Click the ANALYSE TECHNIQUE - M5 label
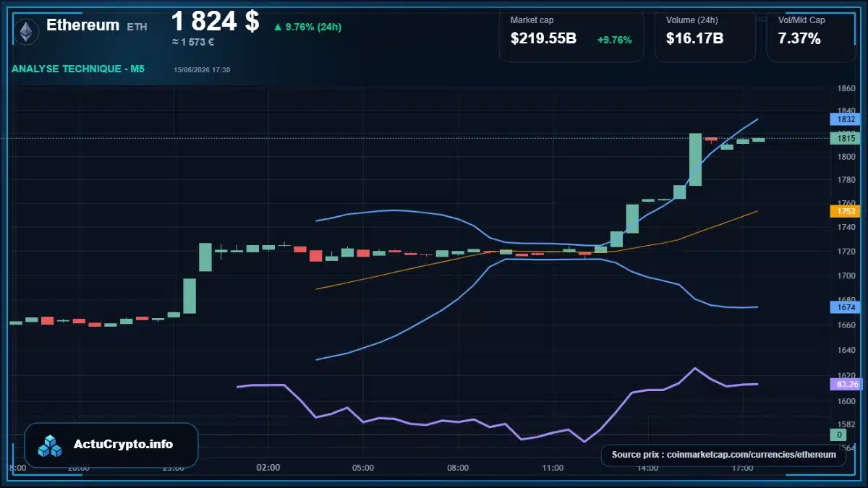868x488 pixels. pyautogui.click(x=78, y=69)
